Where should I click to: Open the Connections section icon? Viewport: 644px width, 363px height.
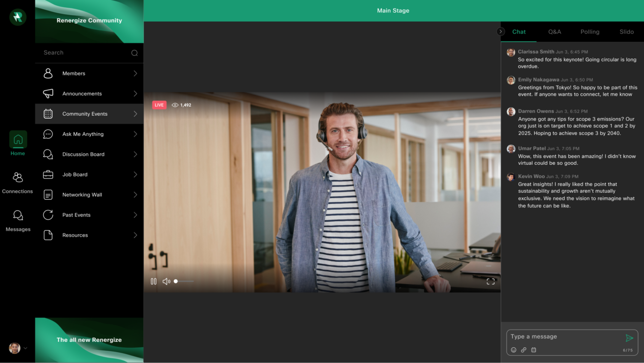pos(18,177)
